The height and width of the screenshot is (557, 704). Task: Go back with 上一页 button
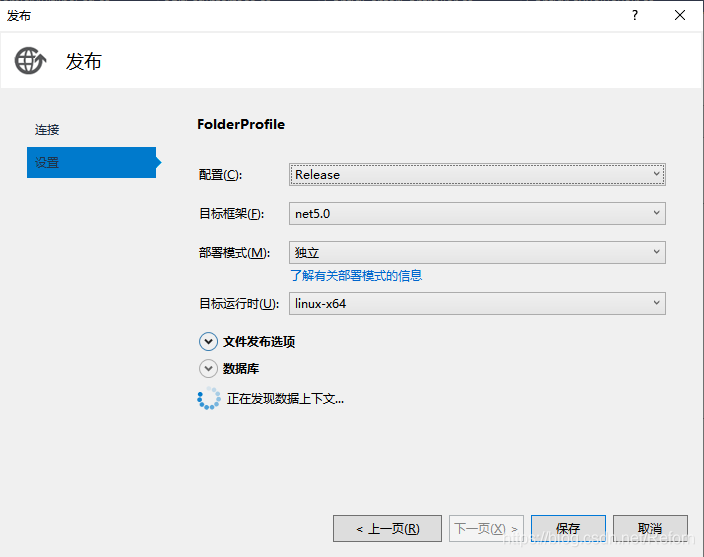387,529
